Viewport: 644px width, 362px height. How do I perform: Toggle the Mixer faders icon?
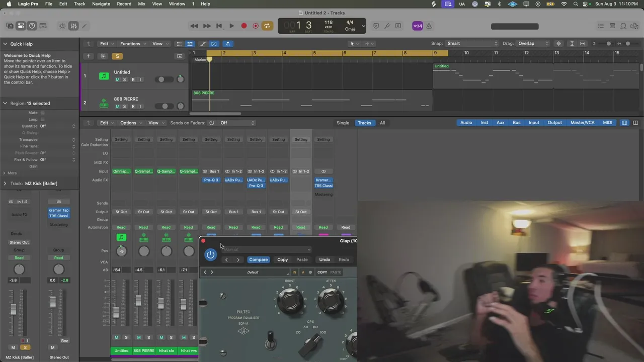pyautogui.click(x=73, y=26)
